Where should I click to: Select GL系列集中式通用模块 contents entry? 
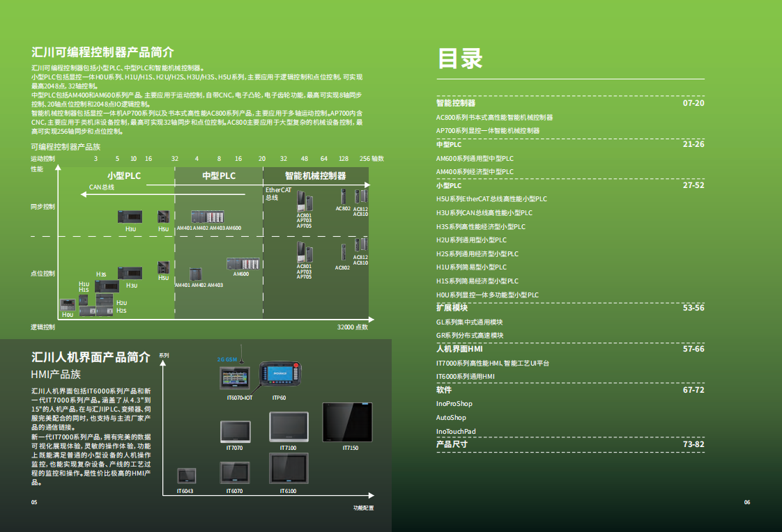coord(469,322)
